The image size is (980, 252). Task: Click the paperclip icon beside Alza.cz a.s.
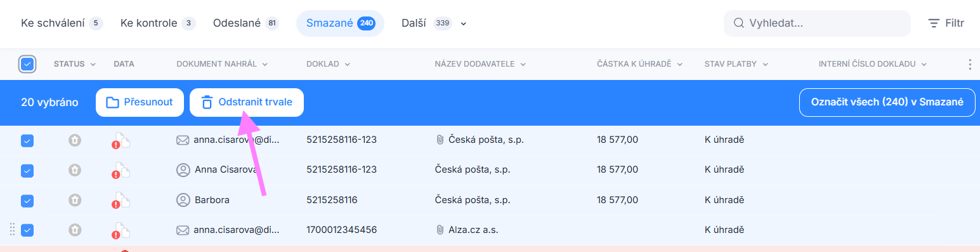tap(440, 230)
